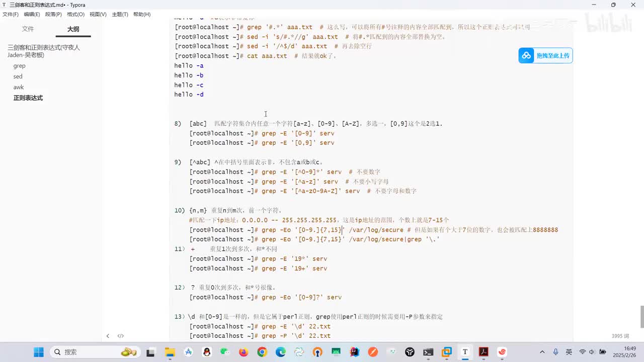Show the word count details (3995 词)

(x=620, y=336)
